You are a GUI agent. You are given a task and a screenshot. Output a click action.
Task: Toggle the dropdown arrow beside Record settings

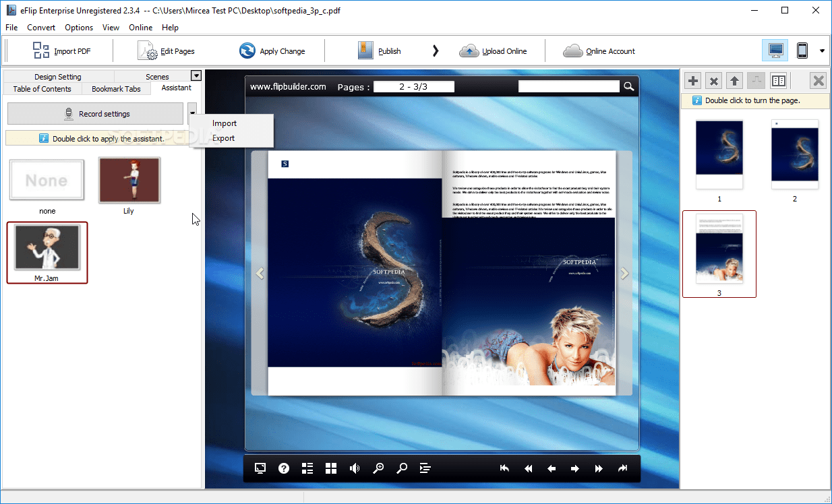(x=193, y=114)
